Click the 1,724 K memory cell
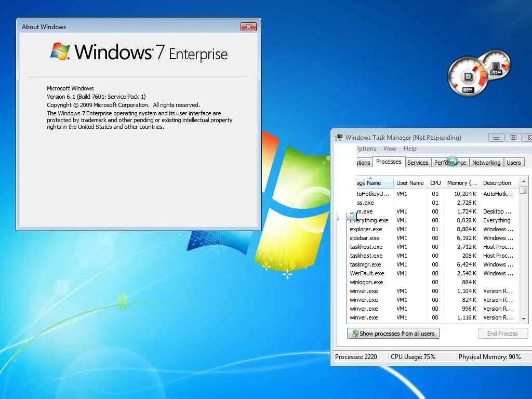This screenshot has width=532, height=399. [467, 211]
